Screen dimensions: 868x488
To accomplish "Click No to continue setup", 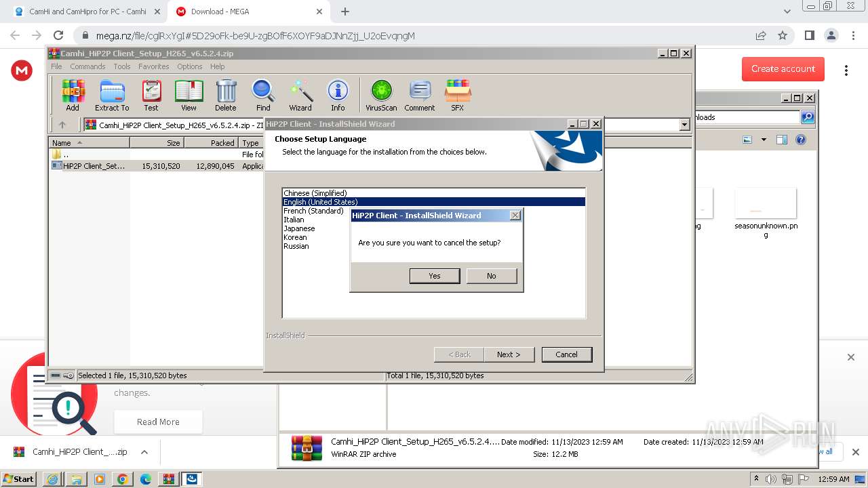I will (492, 276).
